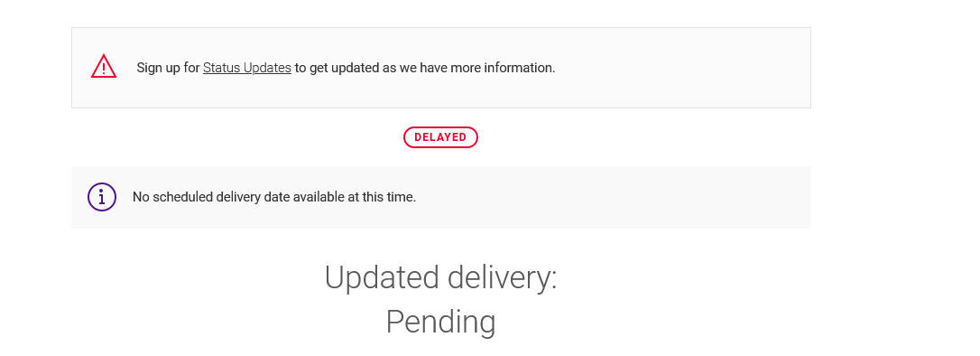The image size is (980, 356).
Task: Click the red warning triangle icon
Action: pyautogui.click(x=104, y=66)
